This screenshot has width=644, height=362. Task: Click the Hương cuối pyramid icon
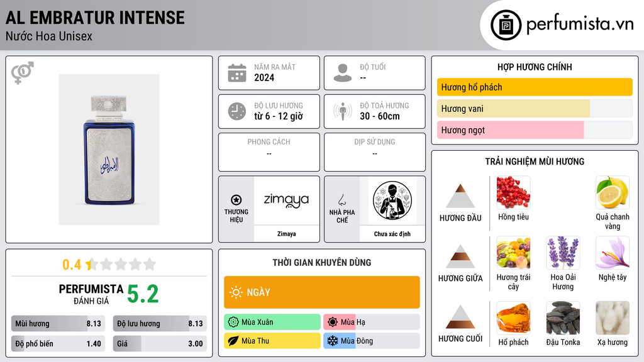[x=460, y=317]
